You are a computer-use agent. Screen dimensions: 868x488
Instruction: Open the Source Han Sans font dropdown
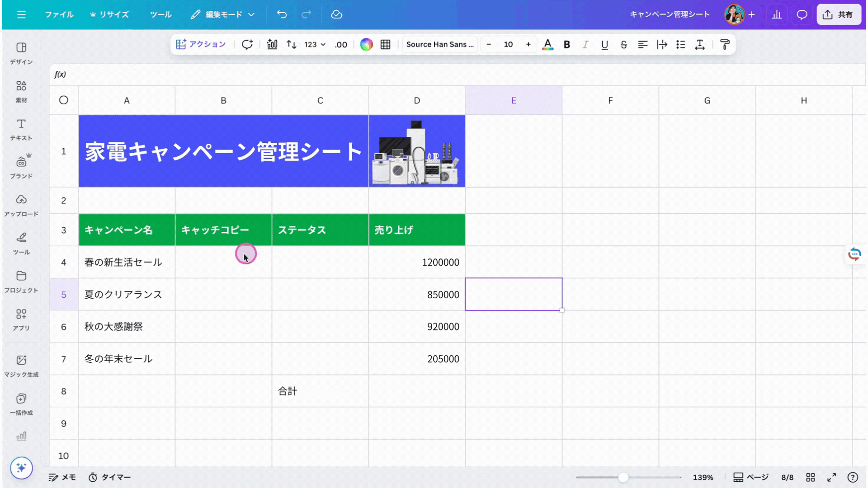click(x=439, y=44)
